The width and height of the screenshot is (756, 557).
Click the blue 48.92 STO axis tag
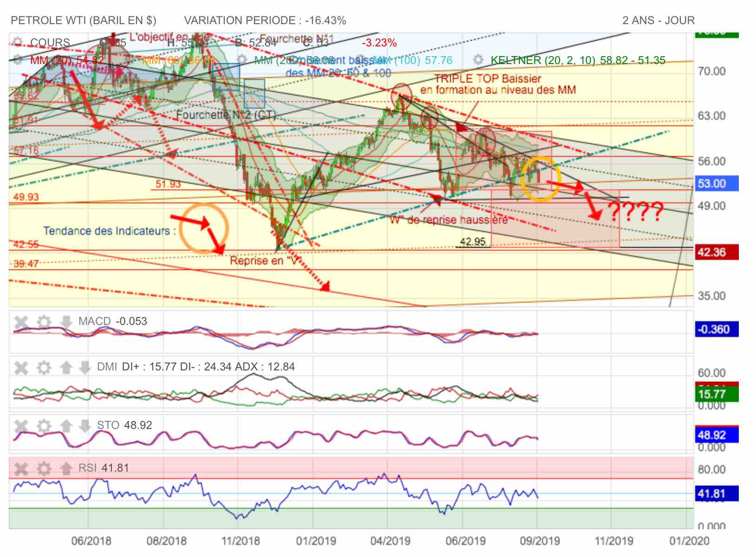(x=716, y=435)
